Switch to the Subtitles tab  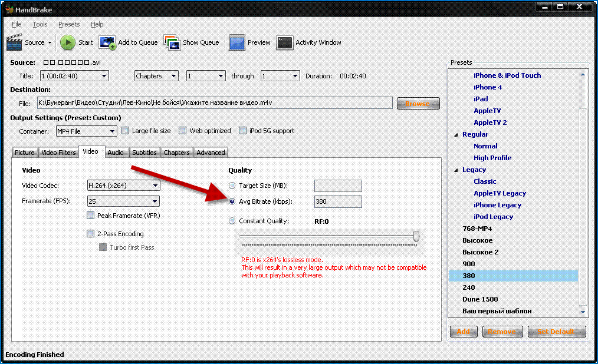pyautogui.click(x=144, y=153)
